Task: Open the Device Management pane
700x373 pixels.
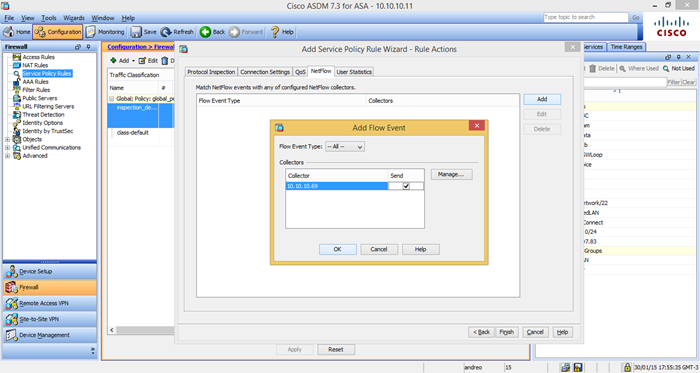Action: pos(50,335)
